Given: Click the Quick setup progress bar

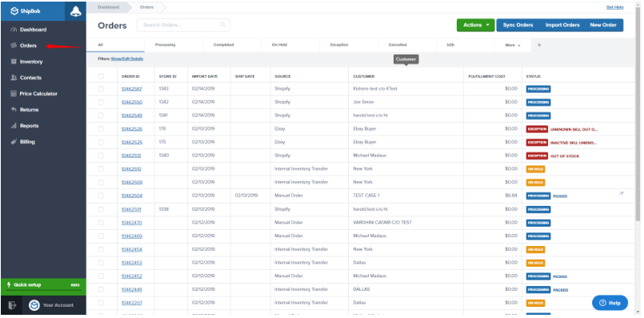Looking at the screenshot, I should 43,290.
